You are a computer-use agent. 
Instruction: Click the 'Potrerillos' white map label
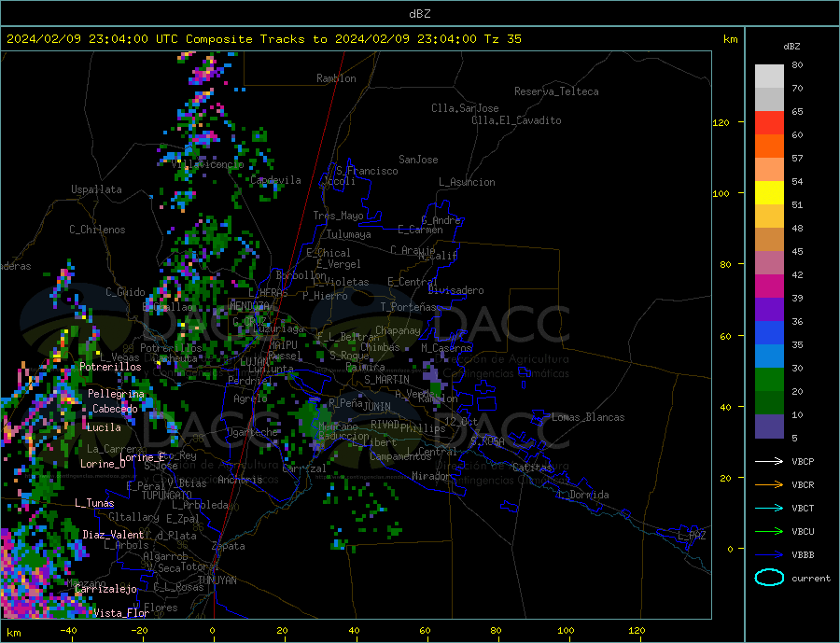[x=110, y=367]
